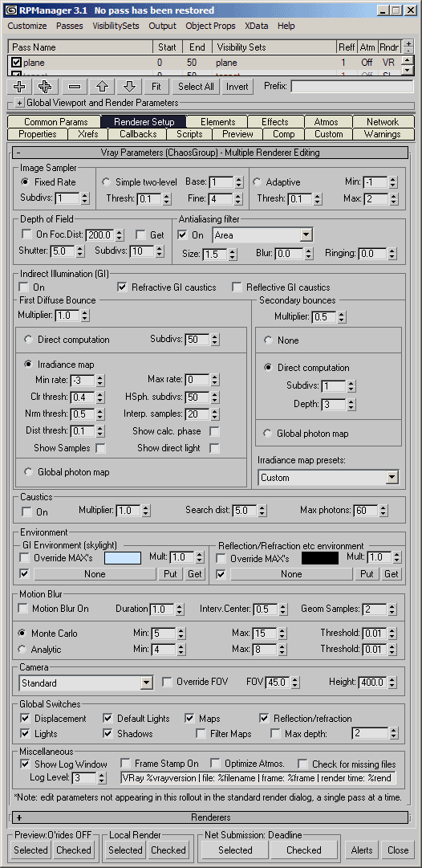Open the Passes menu
The image size is (422, 868).
point(70,26)
